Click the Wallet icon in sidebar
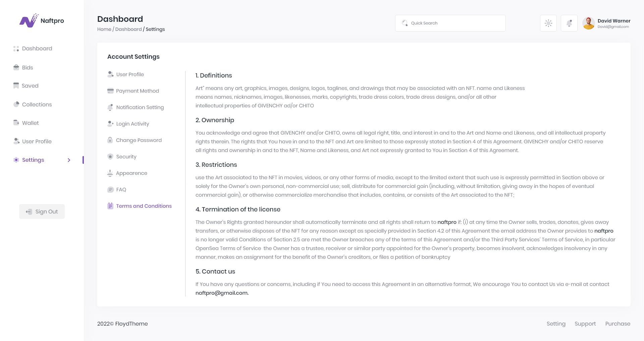 click(16, 123)
